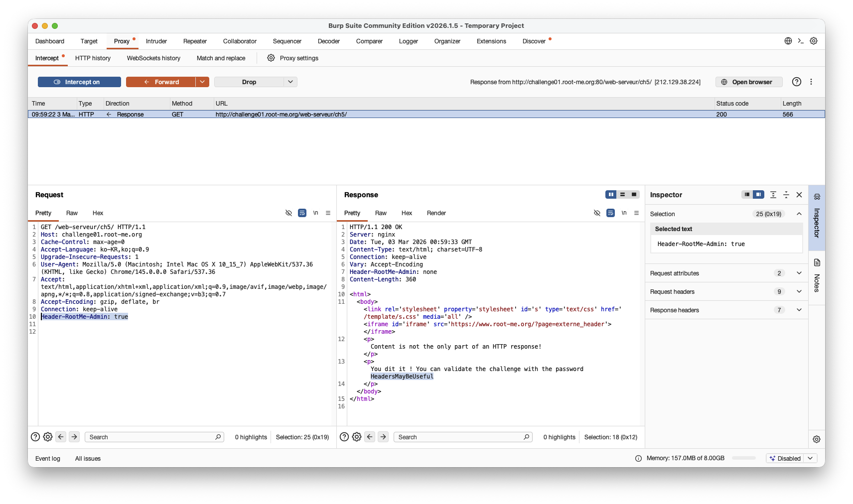This screenshot has width=853, height=504.
Task: Select the Match and replace subtab
Action: pos(221,58)
